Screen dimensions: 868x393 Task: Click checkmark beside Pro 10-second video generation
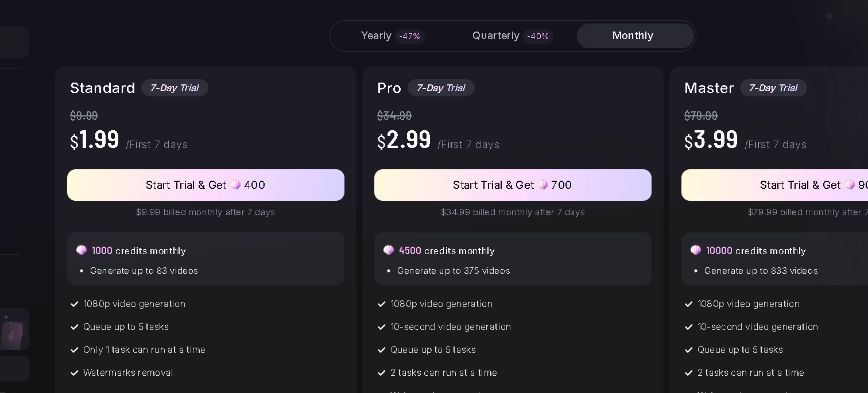pyautogui.click(x=382, y=327)
